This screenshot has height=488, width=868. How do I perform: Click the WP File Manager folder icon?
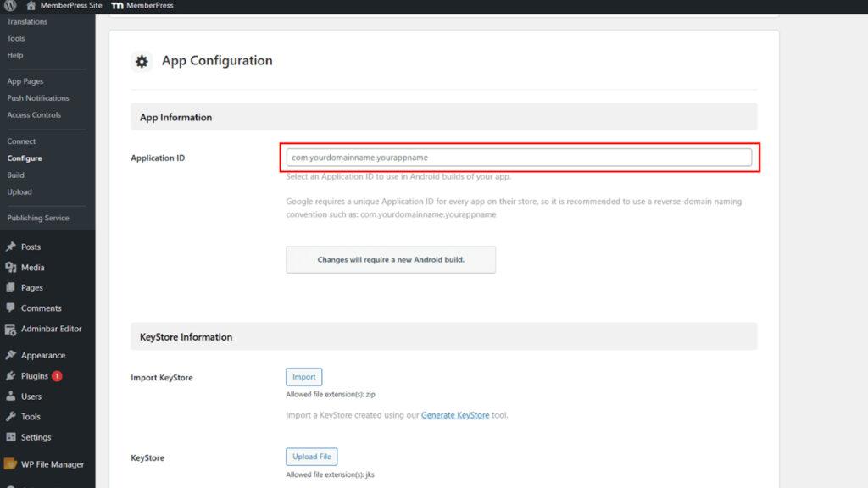tap(11, 464)
